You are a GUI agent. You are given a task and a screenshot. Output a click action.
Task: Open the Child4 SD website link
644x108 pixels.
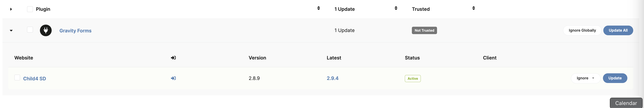coord(34,78)
